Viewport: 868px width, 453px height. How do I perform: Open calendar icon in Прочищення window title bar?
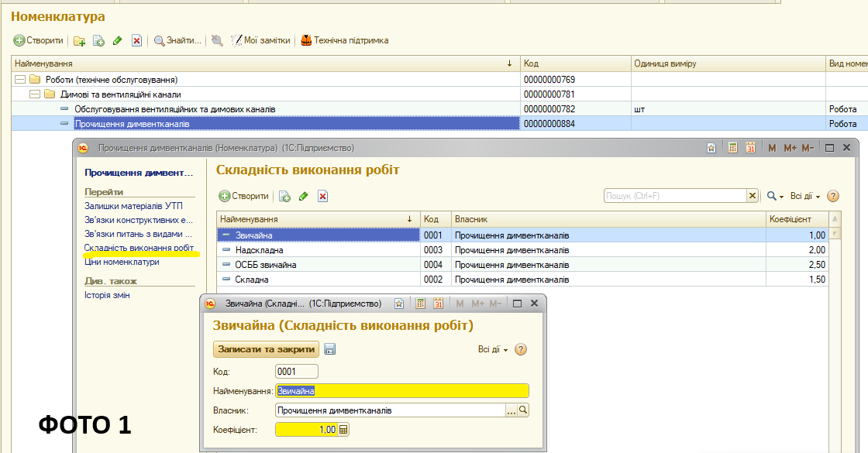(750, 147)
